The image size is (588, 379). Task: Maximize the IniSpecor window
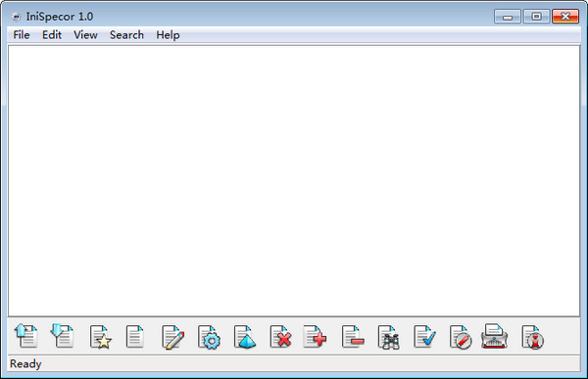coord(536,17)
